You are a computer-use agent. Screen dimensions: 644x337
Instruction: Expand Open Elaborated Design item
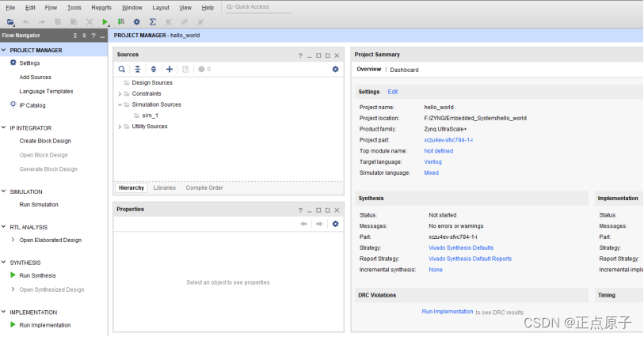[13, 240]
